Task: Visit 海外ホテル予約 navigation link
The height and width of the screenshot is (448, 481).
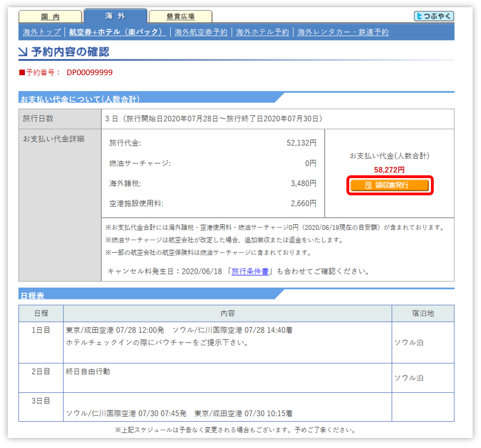Action: pyautogui.click(x=262, y=32)
